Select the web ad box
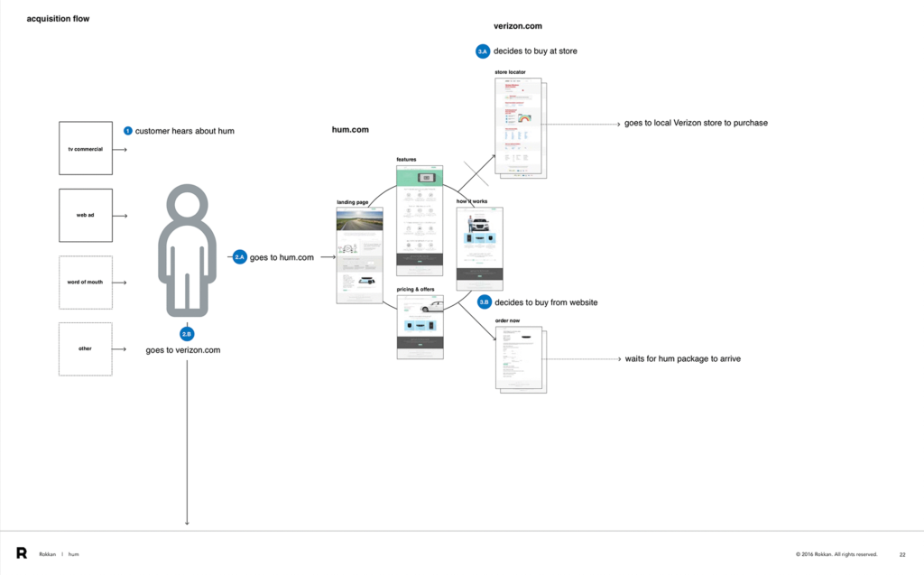The width and height of the screenshot is (924, 575). coord(86,215)
